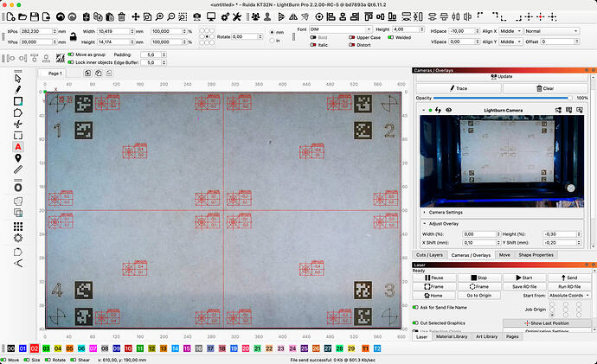Image resolution: width=597 pixels, height=364 pixels.
Task: Open the Shape Properties tab
Action: (536, 255)
